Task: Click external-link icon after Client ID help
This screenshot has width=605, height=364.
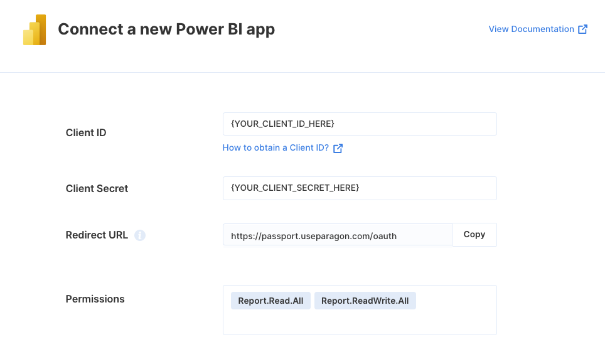Action: [338, 148]
